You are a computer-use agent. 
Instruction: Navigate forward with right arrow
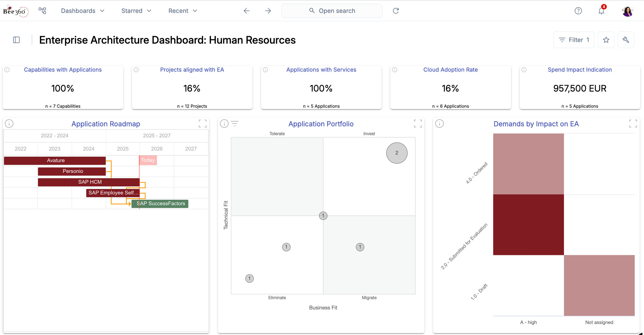tap(268, 11)
